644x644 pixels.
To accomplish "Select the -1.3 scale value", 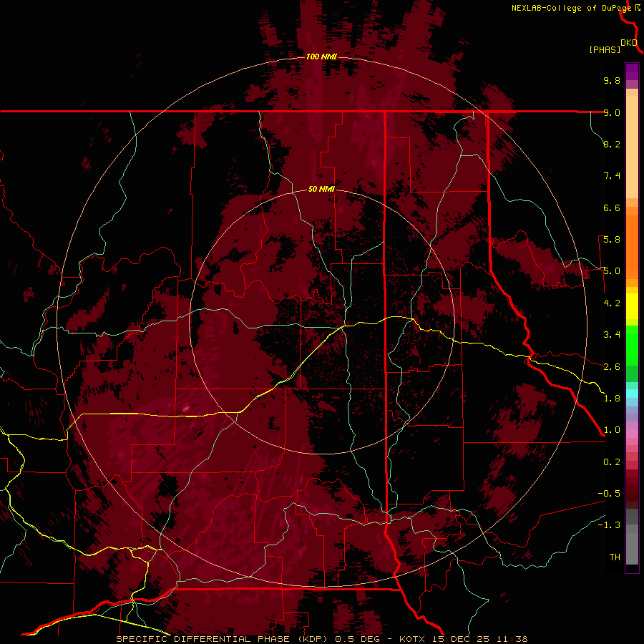I will tap(609, 525).
